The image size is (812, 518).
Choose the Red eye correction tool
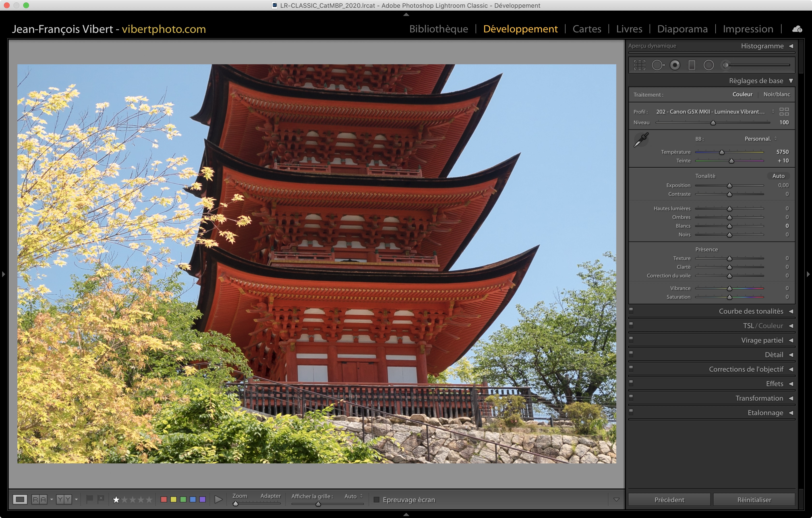675,65
